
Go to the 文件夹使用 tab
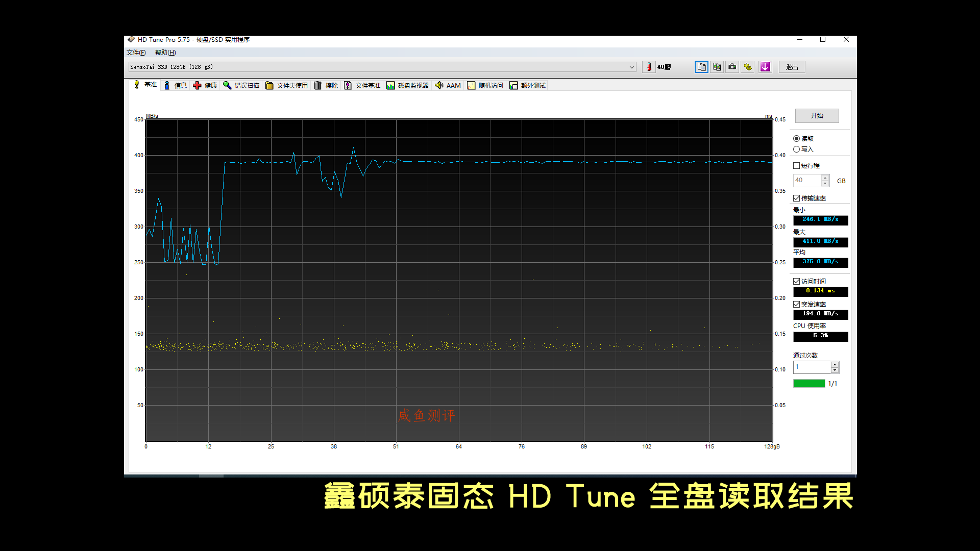(x=286, y=85)
